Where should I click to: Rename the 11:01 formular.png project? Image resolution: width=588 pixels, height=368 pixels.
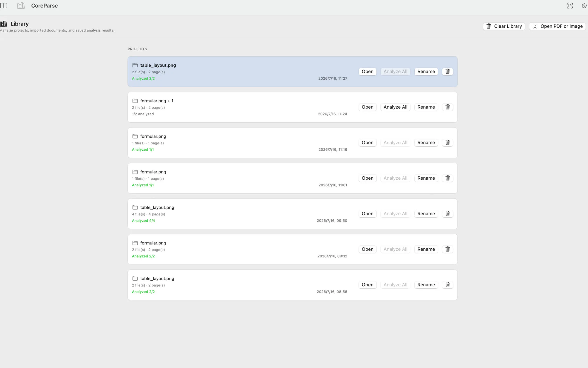click(426, 178)
